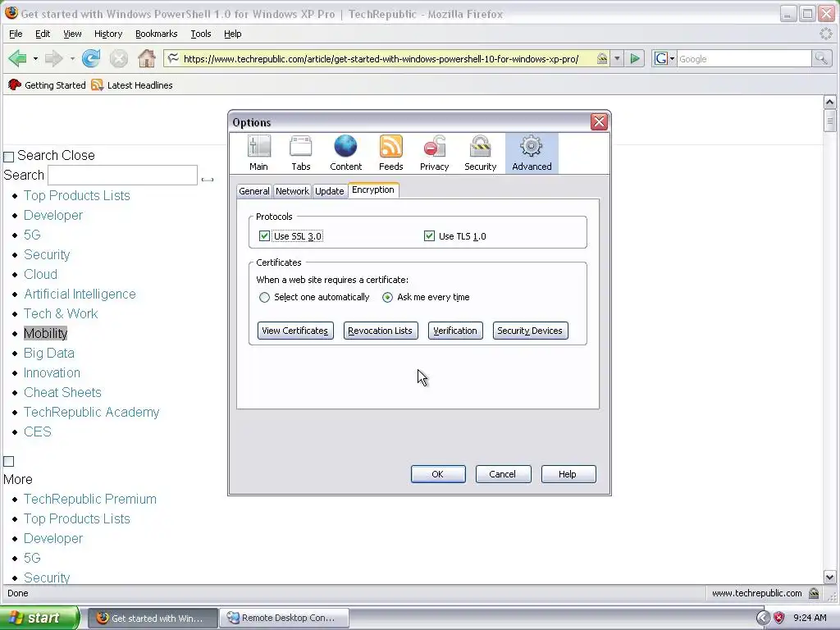840x630 pixels.
Task: Select the Encryption tab
Action: pyautogui.click(x=373, y=189)
